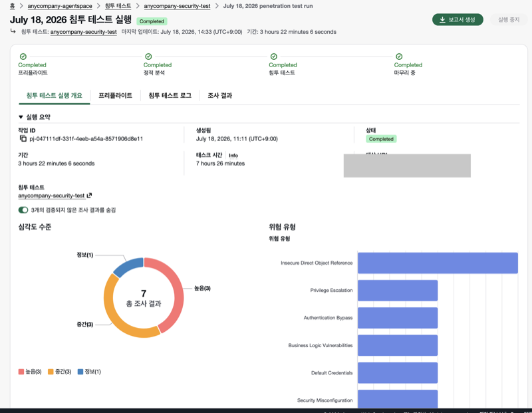Click the download icon in 보고서 생성
The width and height of the screenshot is (532, 413).
[x=442, y=20]
